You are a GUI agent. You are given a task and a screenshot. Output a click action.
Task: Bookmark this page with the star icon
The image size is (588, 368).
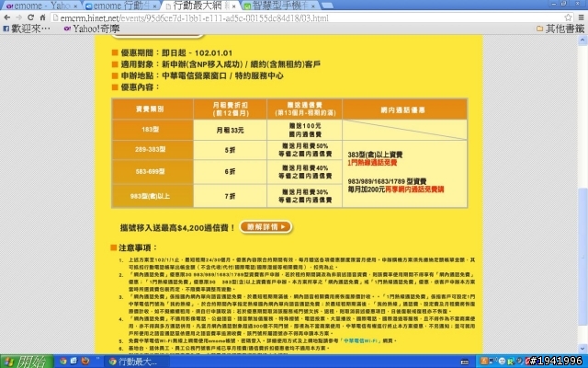point(568,17)
